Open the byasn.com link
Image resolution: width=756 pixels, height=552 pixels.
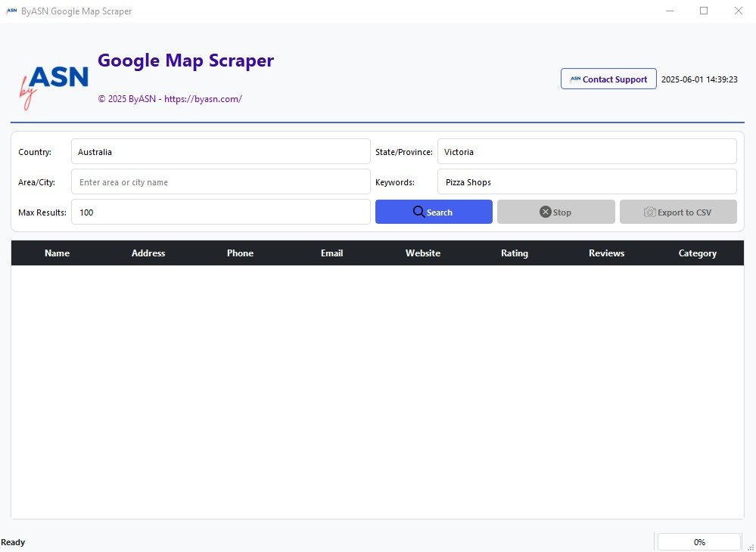203,99
